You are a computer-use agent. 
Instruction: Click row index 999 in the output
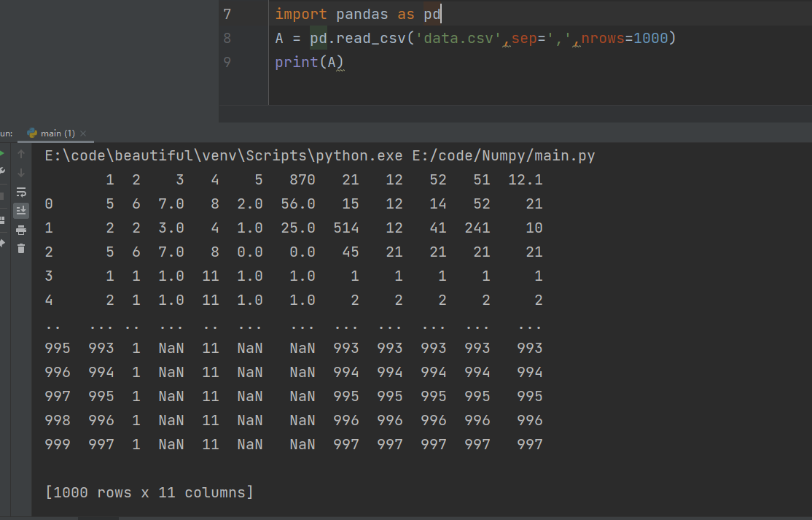pyautogui.click(x=58, y=444)
